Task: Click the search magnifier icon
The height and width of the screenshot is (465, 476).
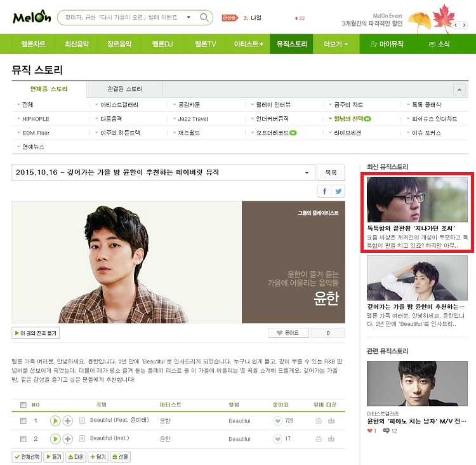Action: click(x=204, y=17)
